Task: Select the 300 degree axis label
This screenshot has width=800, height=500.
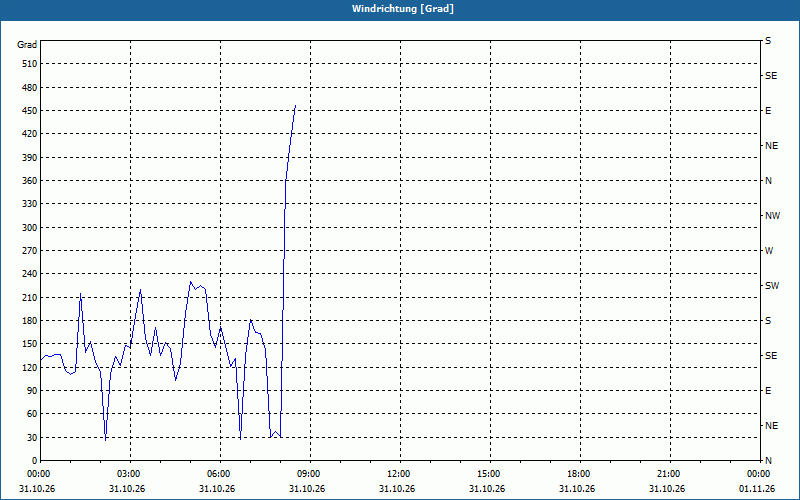Action: tap(30, 228)
